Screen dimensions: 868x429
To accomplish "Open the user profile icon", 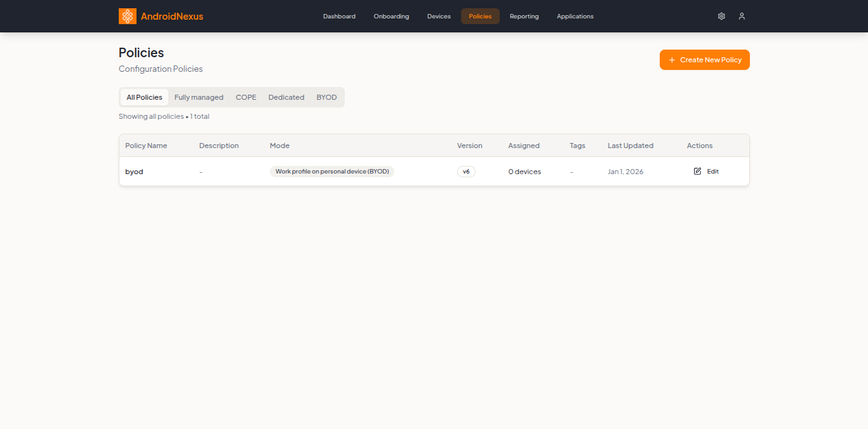I will [x=742, y=16].
